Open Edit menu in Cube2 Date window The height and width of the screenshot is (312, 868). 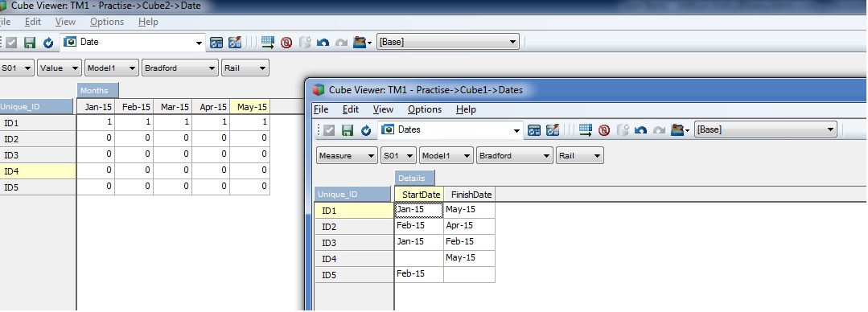coord(33,22)
